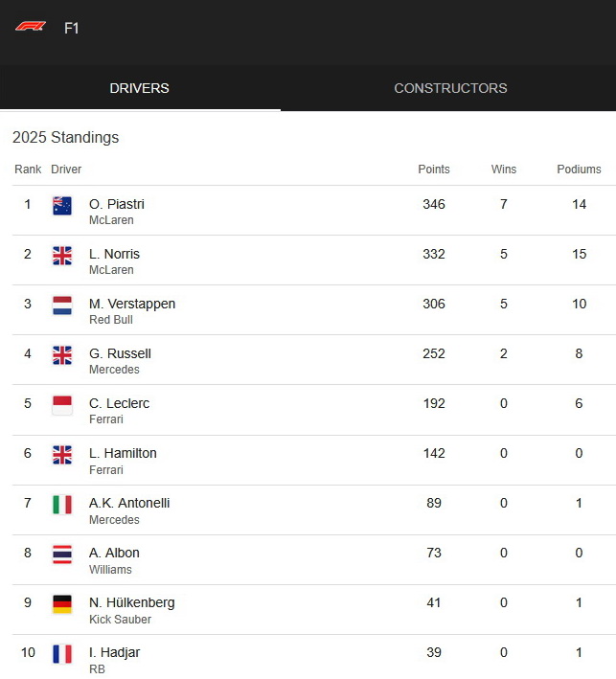Viewport: 616px width, 679px height.
Task: Open L. Hamilton driver entry
Action: coord(123,453)
